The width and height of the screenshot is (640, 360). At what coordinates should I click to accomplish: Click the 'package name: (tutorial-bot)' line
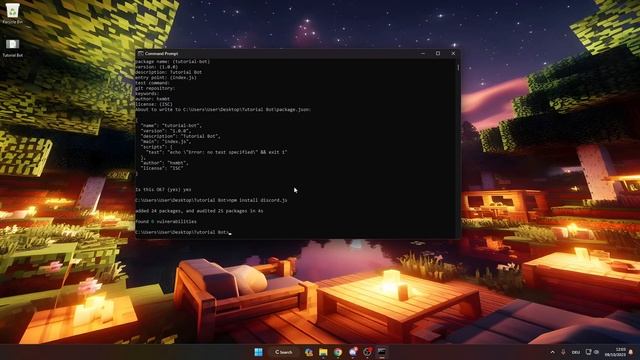coord(172,62)
